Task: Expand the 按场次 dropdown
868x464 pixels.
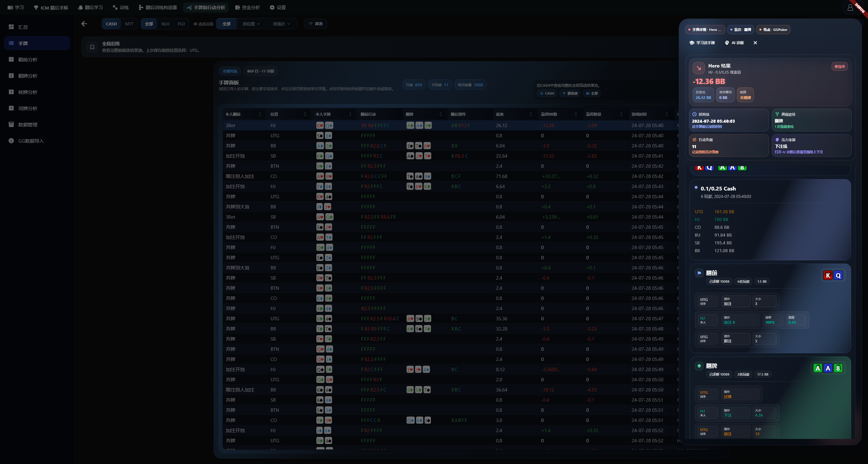Action: click(281, 24)
